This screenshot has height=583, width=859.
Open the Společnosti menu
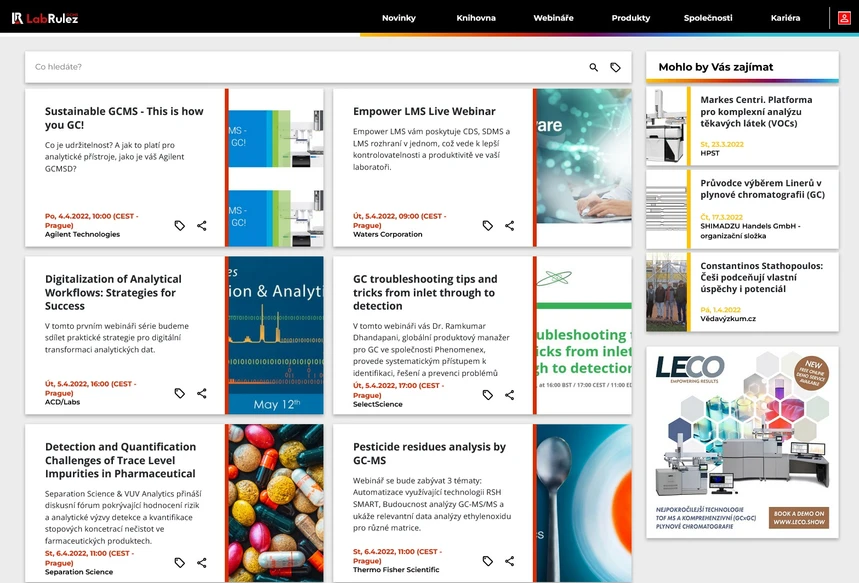pyautogui.click(x=708, y=17)
